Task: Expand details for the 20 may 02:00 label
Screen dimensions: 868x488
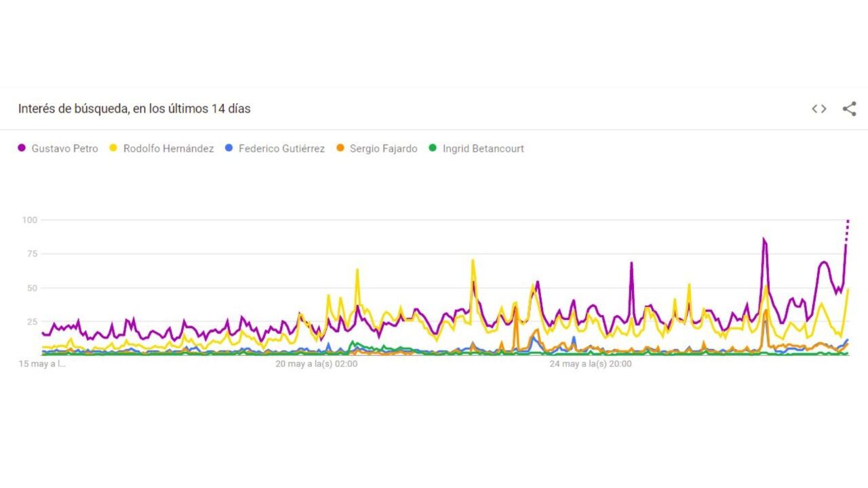Action: point(316,364)
